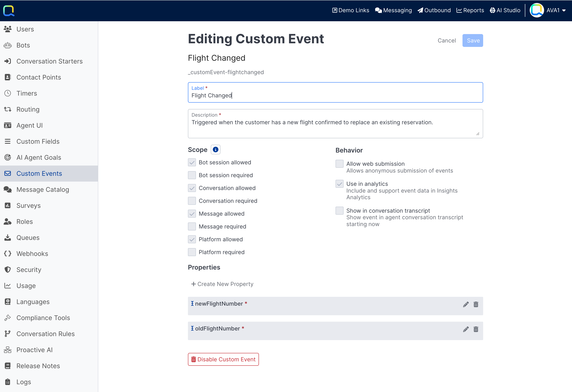Delete the oldFlightNumber property trash icon
The height and width of the screenshot is (392, 572).
(476, 329)
